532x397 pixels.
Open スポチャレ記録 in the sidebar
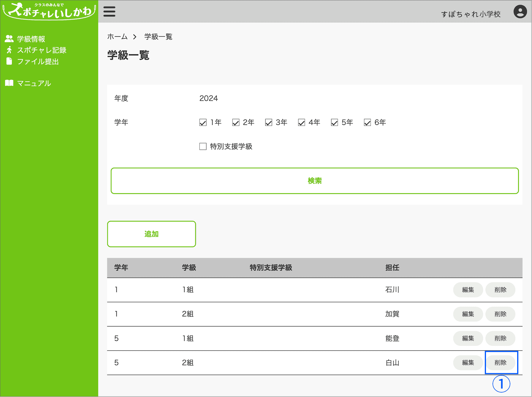[x=42, y=50]
